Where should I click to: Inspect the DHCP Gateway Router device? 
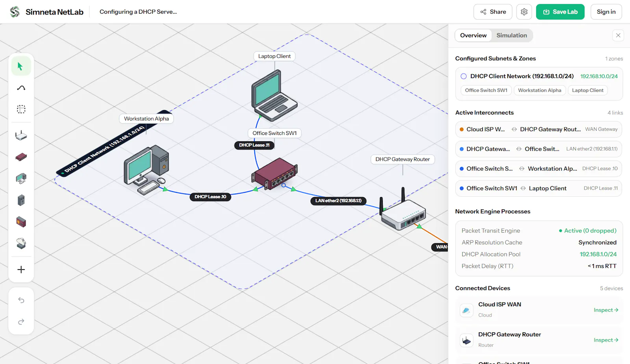click(x=606, y=340)
